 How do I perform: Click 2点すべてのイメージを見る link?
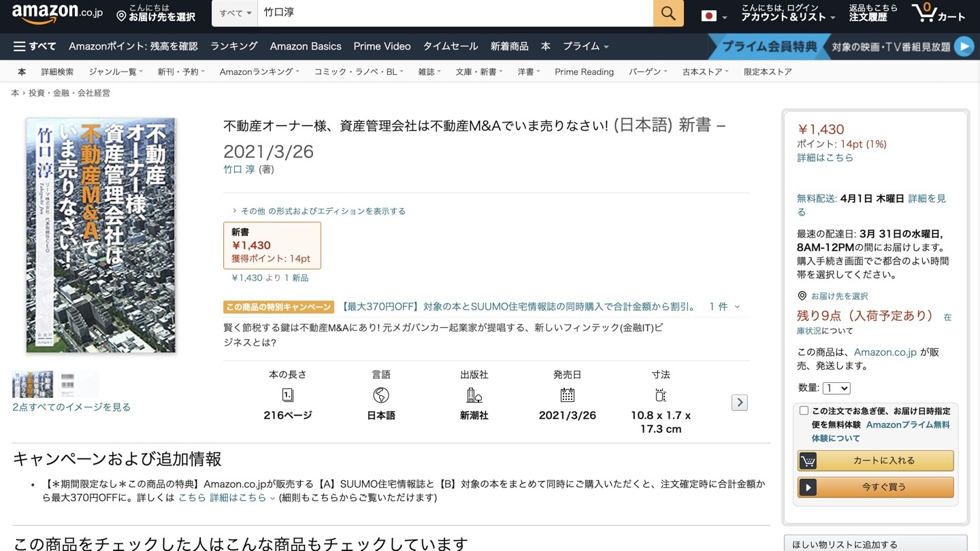tap(71, 407)
